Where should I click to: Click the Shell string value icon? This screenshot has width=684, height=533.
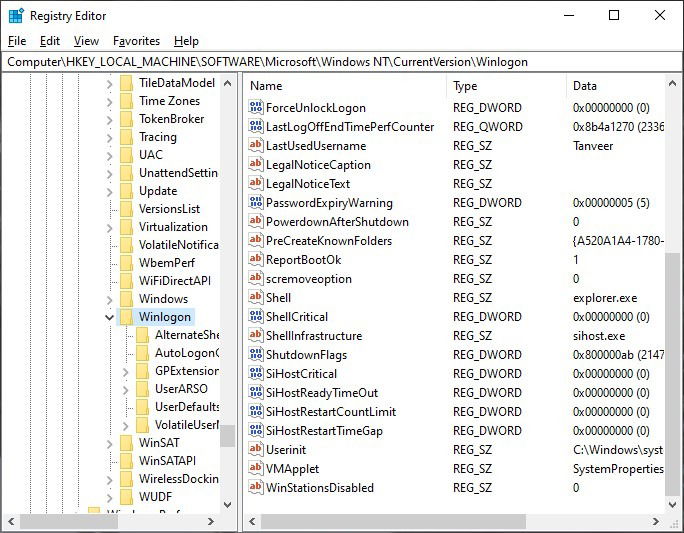coord(256,297)
